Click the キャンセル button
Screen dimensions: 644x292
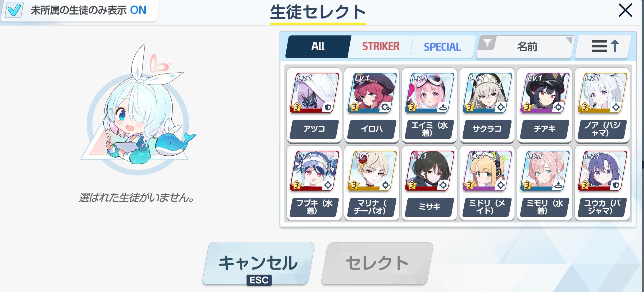258,263
